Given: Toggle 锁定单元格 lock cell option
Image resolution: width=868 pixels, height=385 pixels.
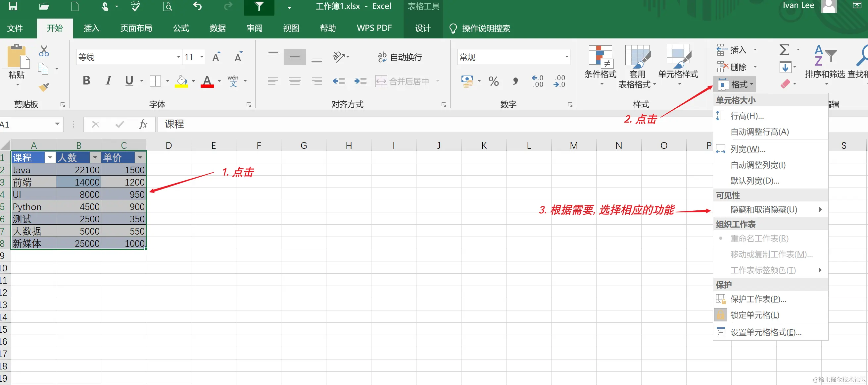Looking at the screenshot, I should click(754, 315).
